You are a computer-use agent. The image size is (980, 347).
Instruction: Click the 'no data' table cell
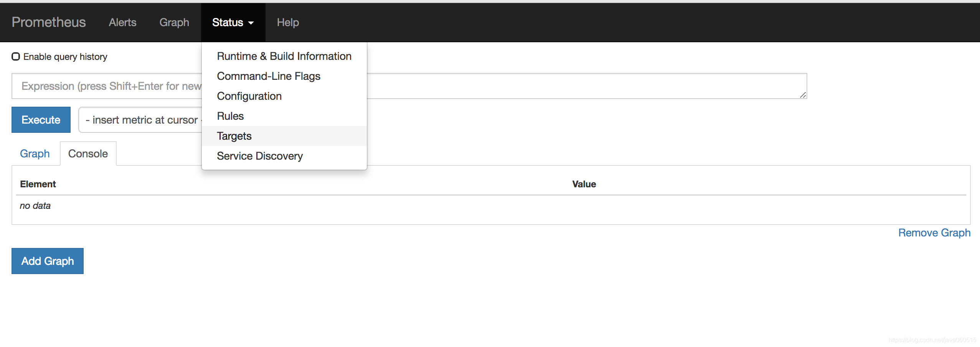click(x=35, y=206)
